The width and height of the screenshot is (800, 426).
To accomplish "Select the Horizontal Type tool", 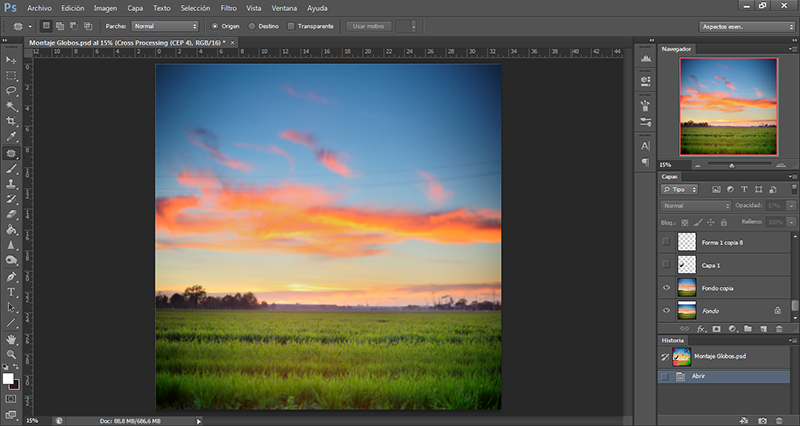I will click(x=11, y=292).
